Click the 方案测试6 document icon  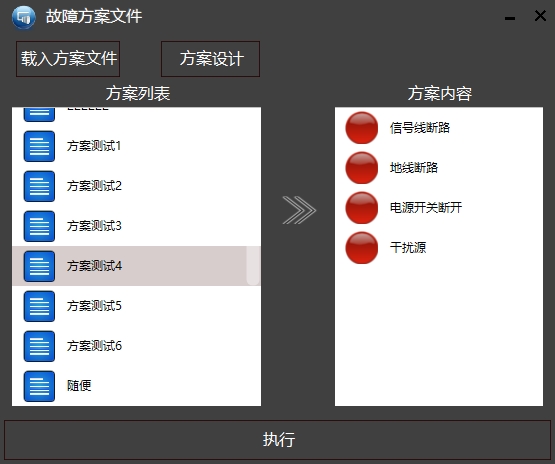39,346
